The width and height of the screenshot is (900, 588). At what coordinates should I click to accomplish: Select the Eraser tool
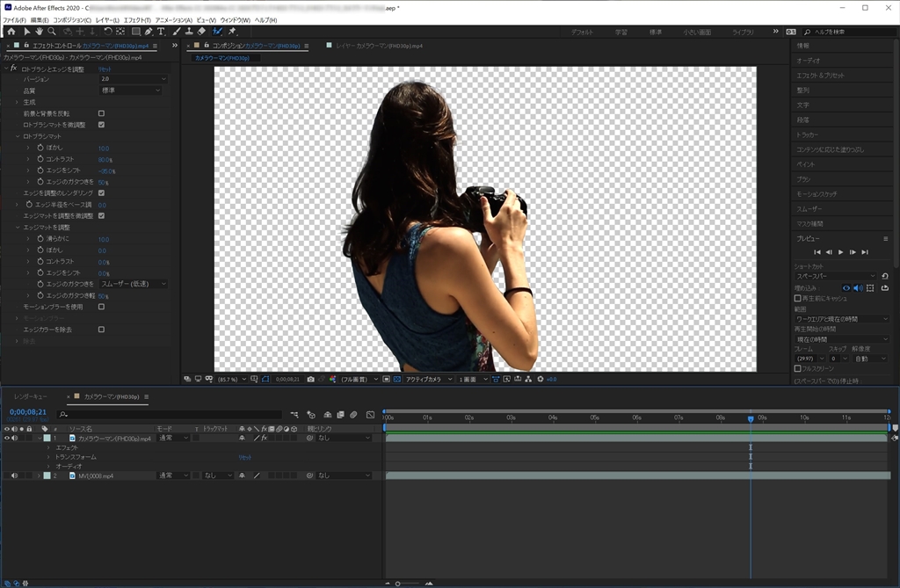[x=201, y=32]
